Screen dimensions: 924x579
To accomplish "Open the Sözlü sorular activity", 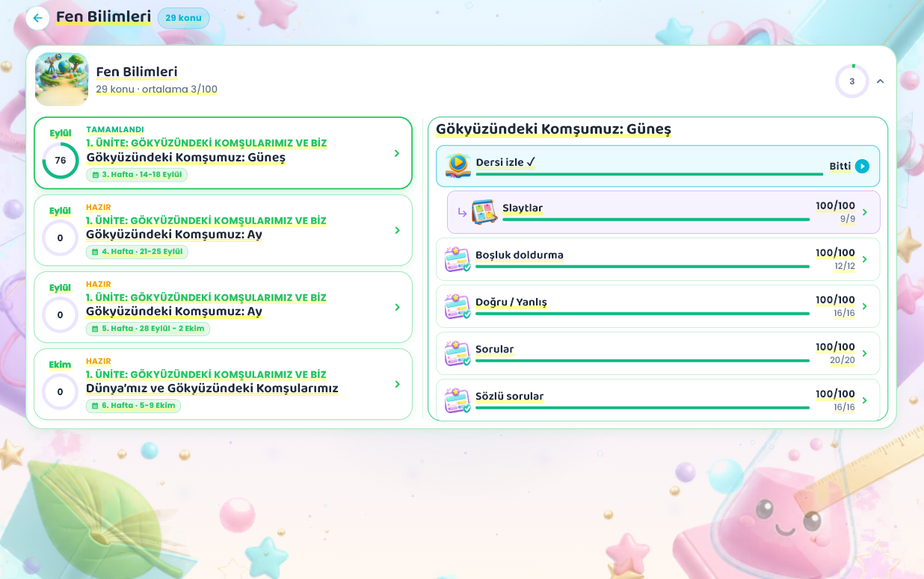I will (658, 400).
